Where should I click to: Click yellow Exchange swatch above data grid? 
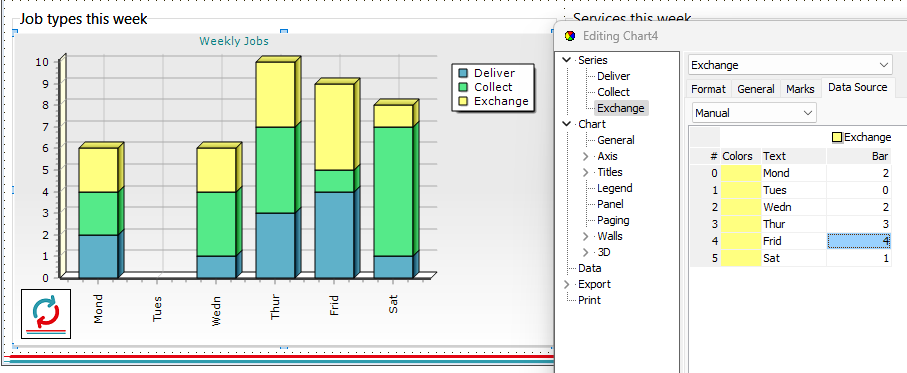click(x=837, y=137)
